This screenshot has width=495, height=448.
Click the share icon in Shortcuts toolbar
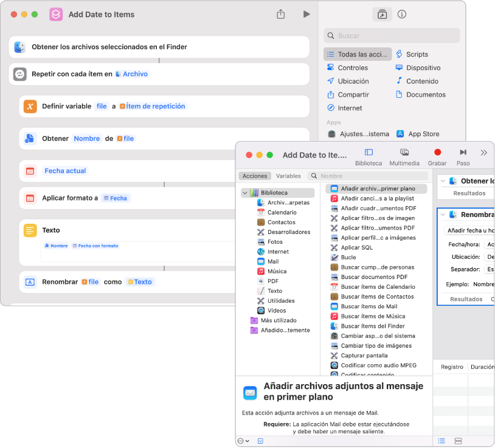(x=281, y=14)
